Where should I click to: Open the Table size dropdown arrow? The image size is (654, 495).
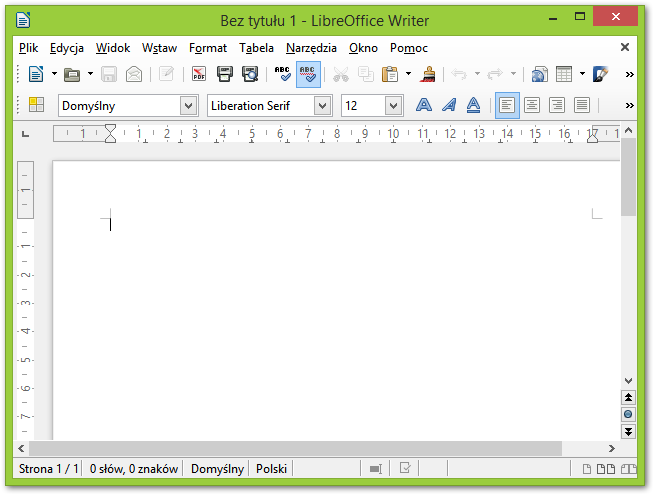coord(582,74)
